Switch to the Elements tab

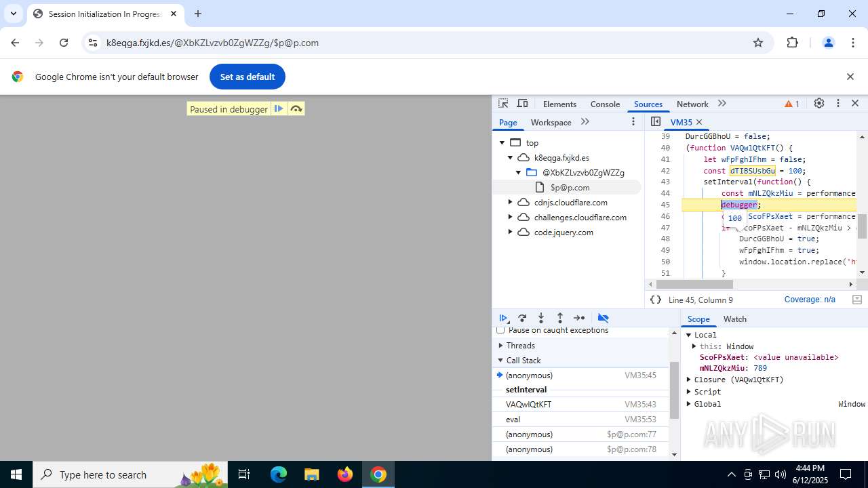pyautogui.click(x=559, y=104)
